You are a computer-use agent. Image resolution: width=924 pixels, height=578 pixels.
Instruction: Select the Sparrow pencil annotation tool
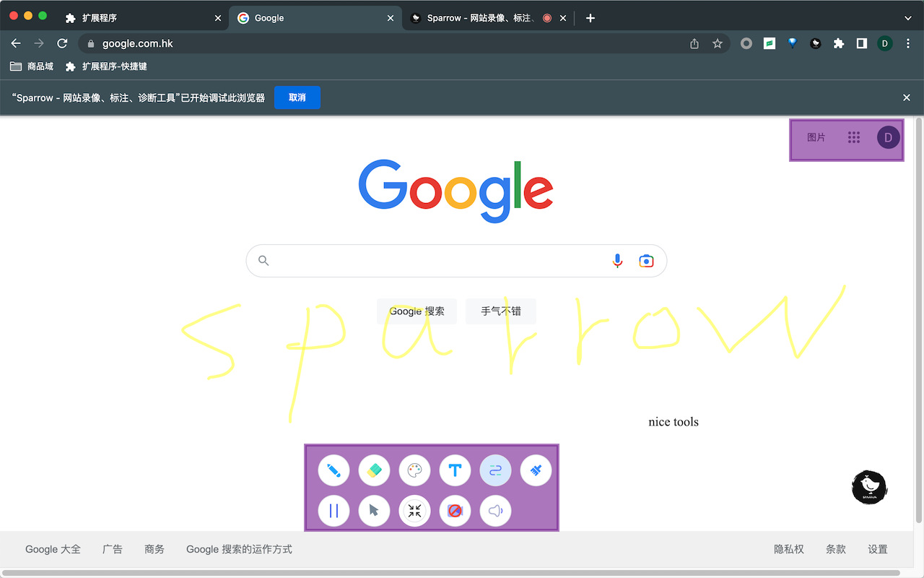coord(334,470)
